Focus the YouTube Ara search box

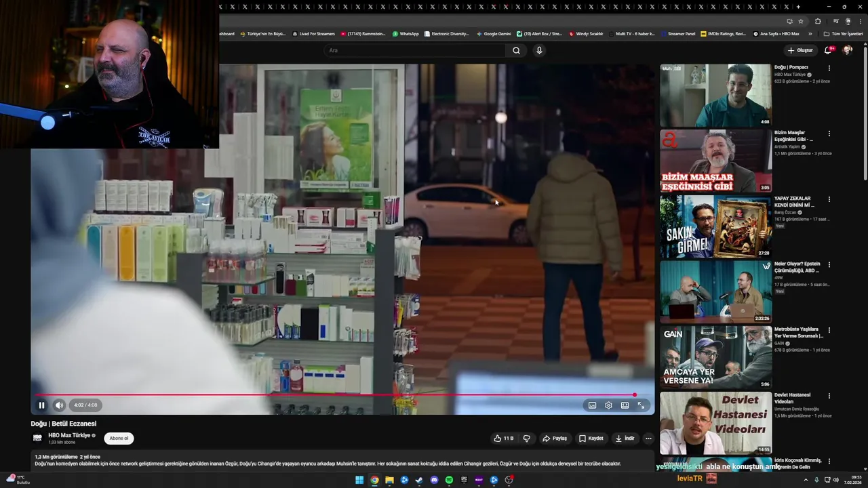[415, 50]
